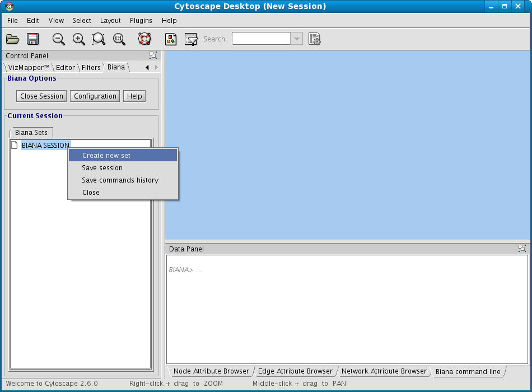
Task: Click the zoom selected region icon
Action: [99, 39]
